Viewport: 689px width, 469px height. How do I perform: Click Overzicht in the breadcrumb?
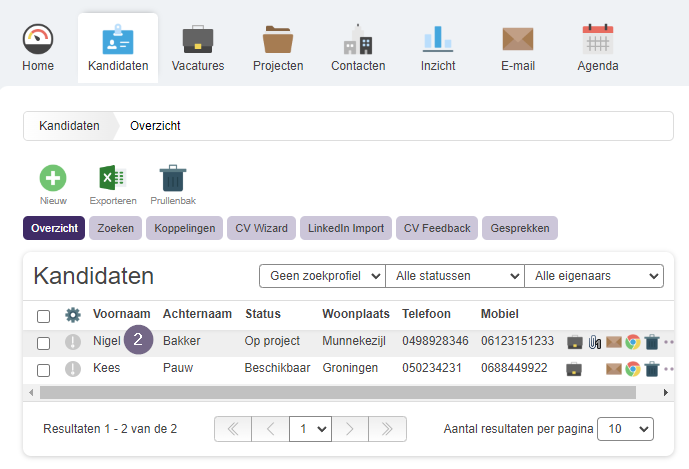(155, 126)
